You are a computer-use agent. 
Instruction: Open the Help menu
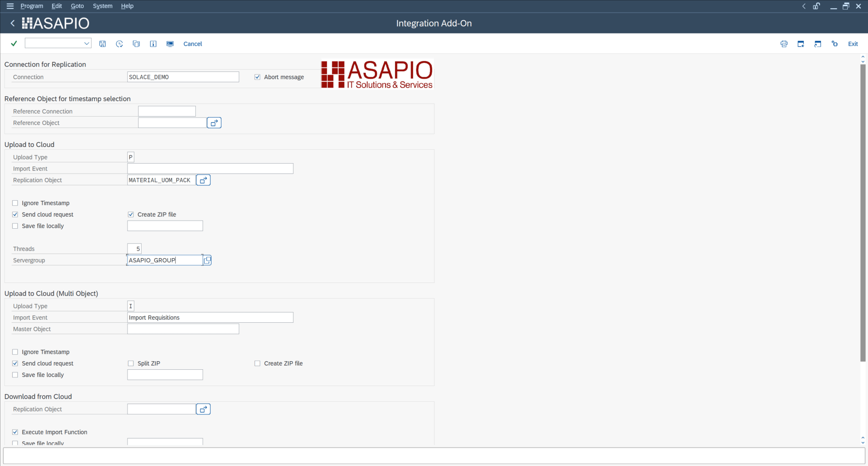[127, 6]
